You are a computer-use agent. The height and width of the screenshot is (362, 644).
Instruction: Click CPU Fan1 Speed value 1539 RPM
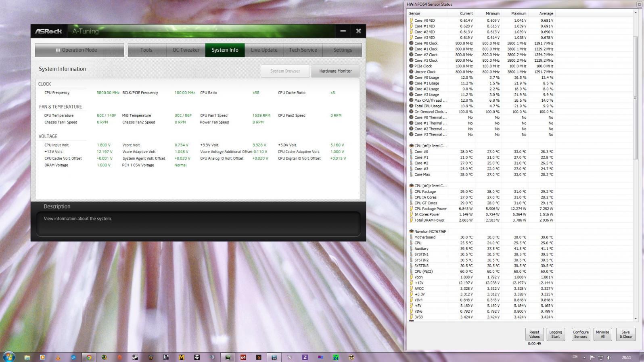(261, 115)
